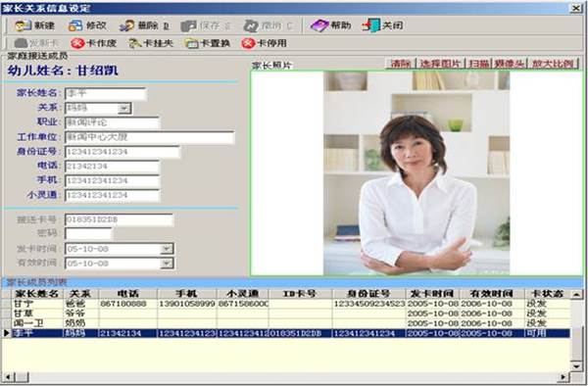
Task: Click the 放大比例 (zoom ratio) button
Action: click(553, 64)
